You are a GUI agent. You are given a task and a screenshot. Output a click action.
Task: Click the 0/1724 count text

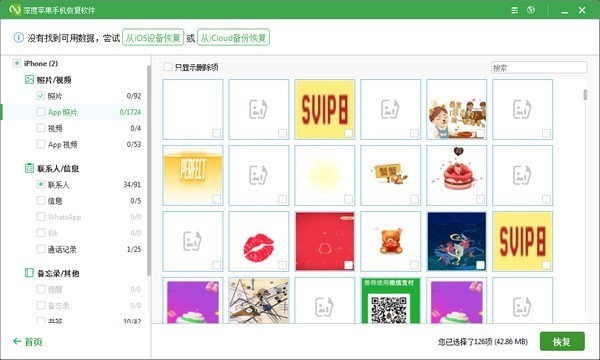coord(130,112)
